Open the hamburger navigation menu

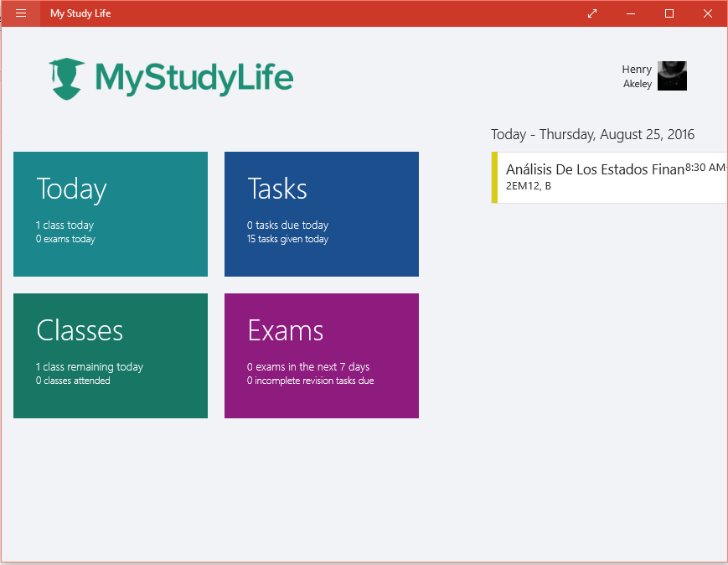pyautogui.click(x=20, y=13)
